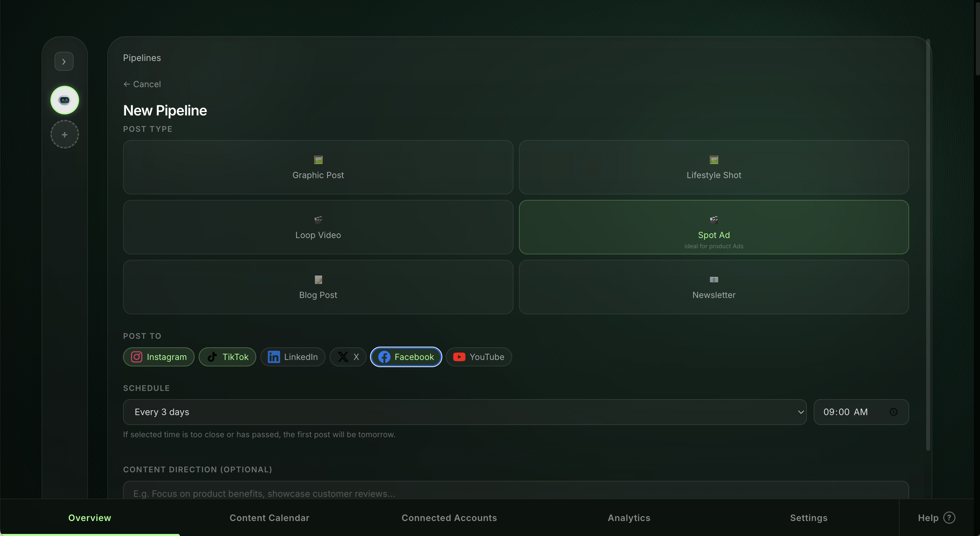980x536 pixels.
Task: Toggle the TikTok platform chip
Action: coord(227,357)
